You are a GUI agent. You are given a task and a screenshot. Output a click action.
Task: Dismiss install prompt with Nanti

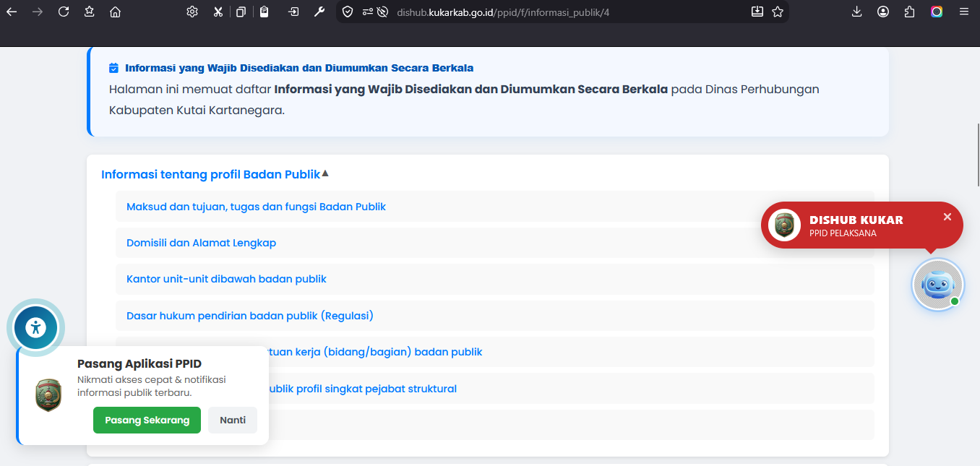(x=233, y=420)
